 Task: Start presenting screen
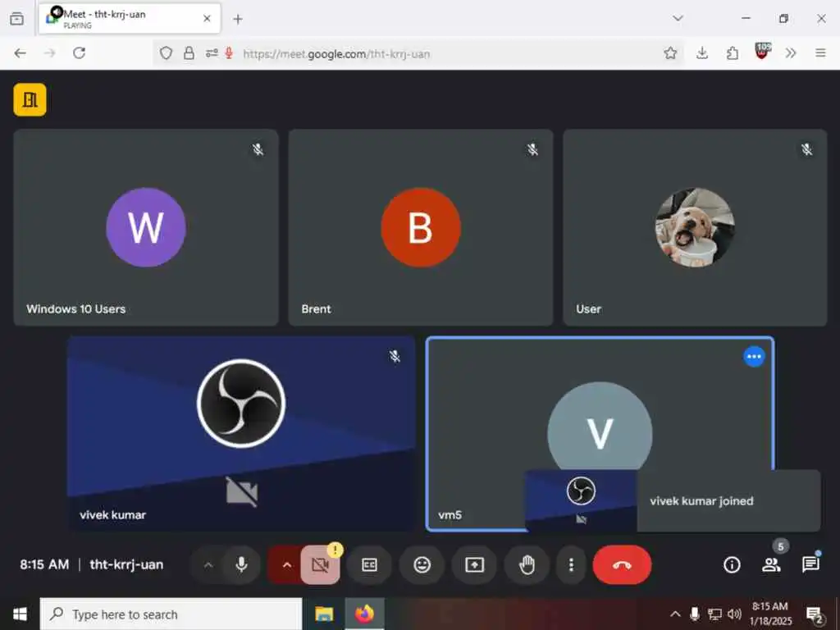[475, 564]
